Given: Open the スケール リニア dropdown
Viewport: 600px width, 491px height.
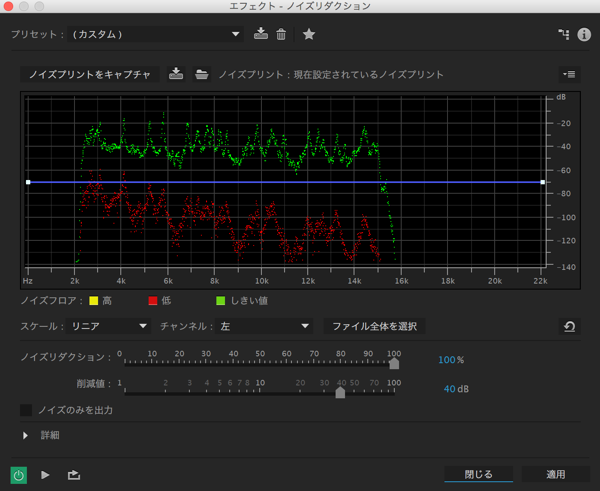Looking at the screenshot, I should [x=108, y=326].
